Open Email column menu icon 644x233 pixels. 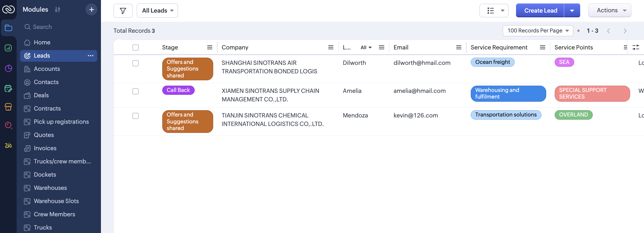click(459, 47)
